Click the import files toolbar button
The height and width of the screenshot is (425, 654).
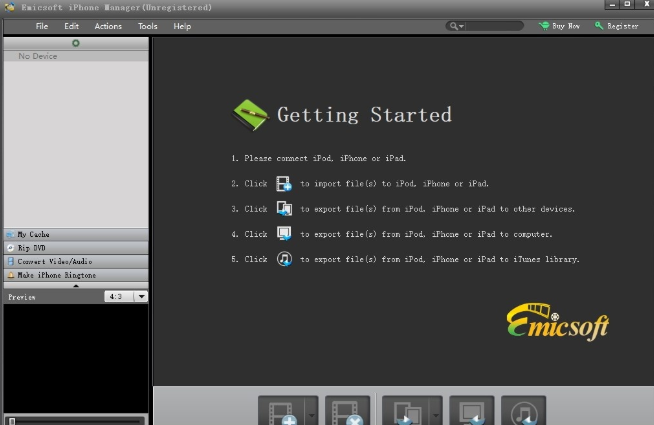pyautogui.click(x=281, y=411)
